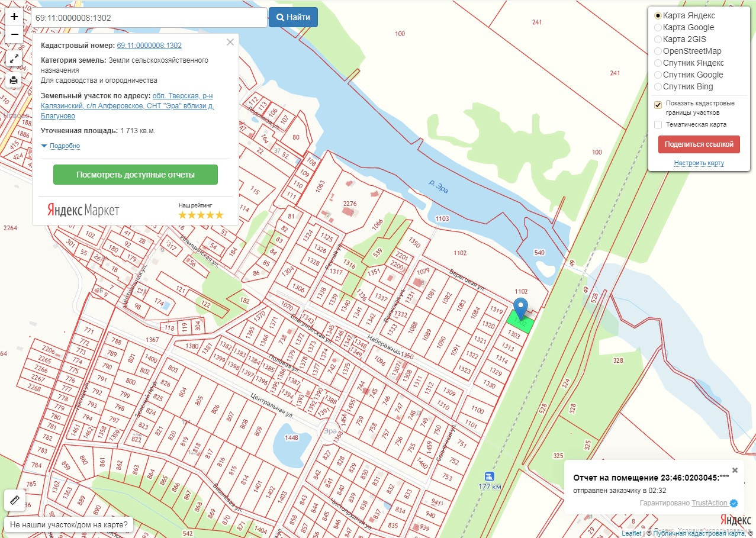
Task: Click parcel number 1303 on map
Action: pyautogui.click(x=514, y=336)
